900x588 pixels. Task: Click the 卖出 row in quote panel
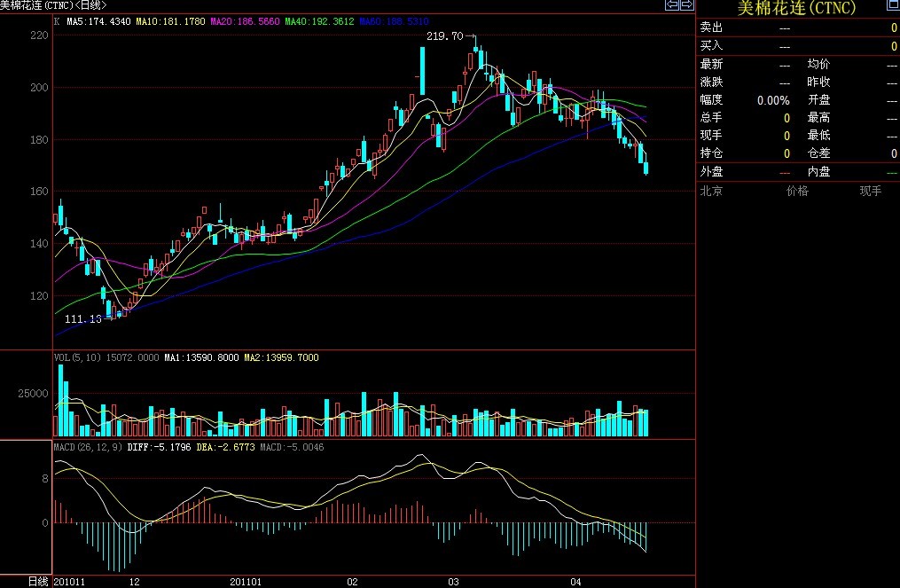[x=712, y=27]
